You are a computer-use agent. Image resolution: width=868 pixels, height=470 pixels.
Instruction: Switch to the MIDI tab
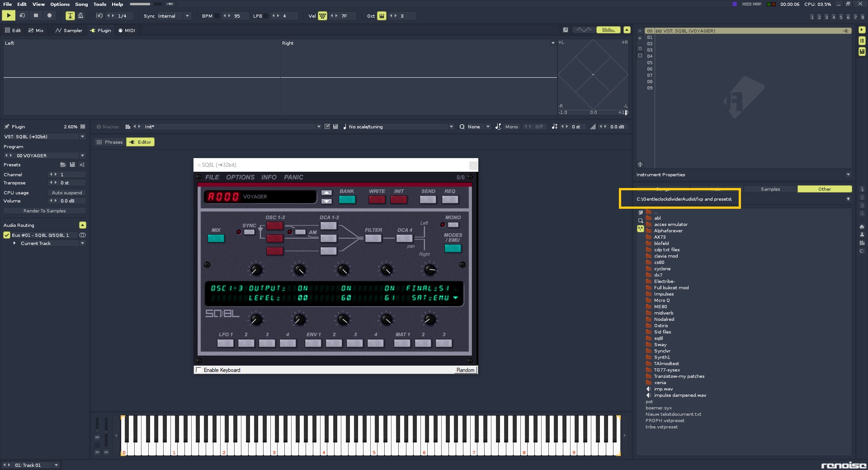pos(127,30)
